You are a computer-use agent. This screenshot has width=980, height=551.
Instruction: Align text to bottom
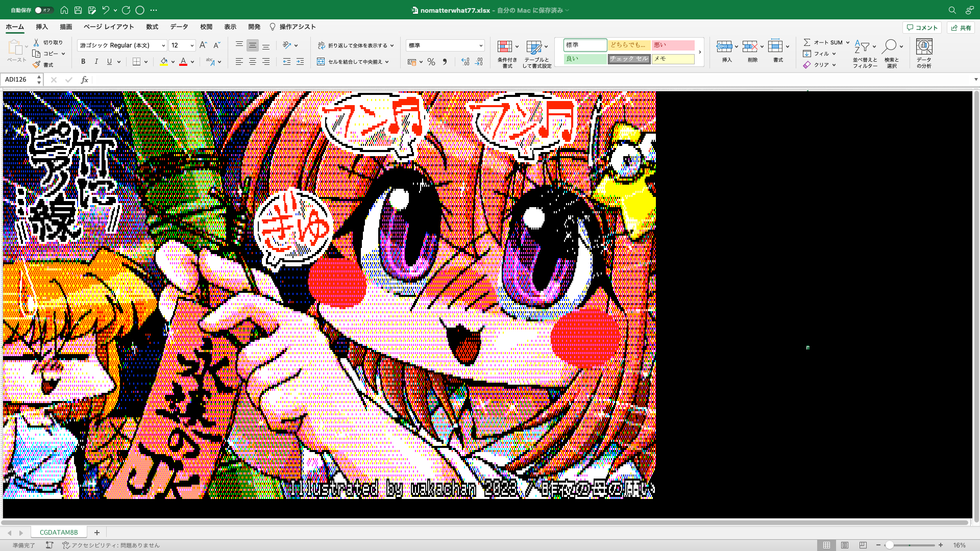(266, 45)
